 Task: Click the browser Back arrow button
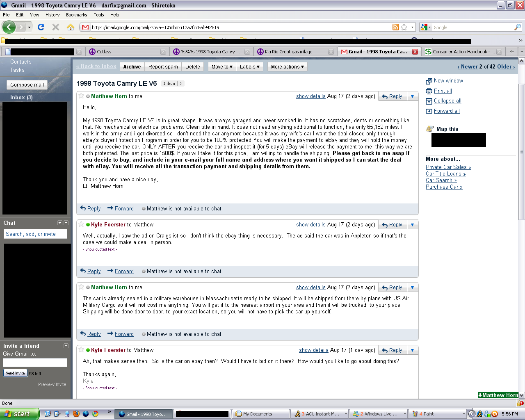click(9, 27)
